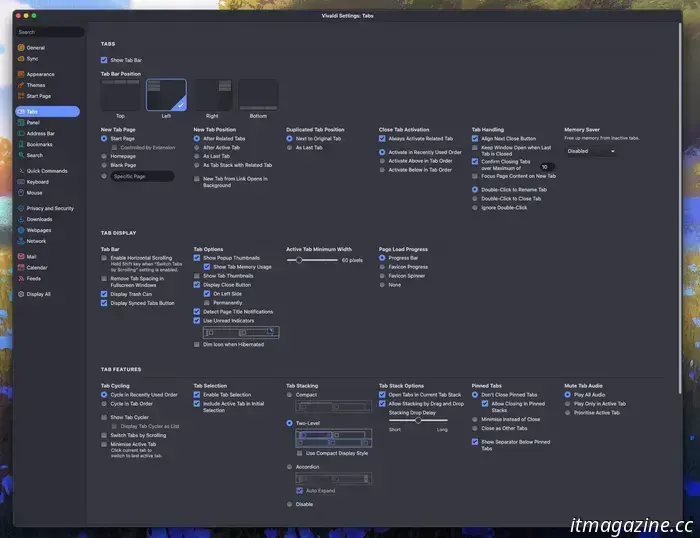Click the Search magnifier icon in the sidebar
700x538 pixels.
(21, 155)
